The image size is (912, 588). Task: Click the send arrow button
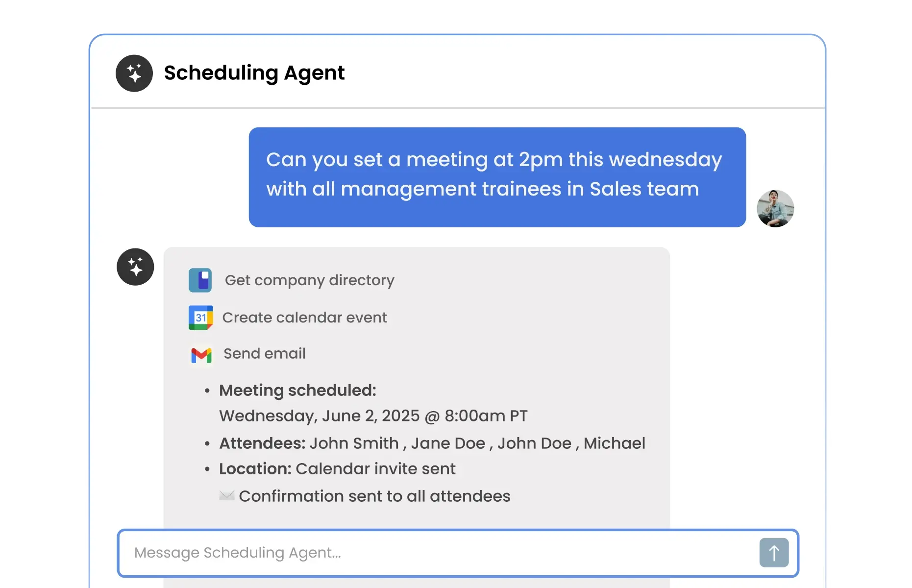773,552
